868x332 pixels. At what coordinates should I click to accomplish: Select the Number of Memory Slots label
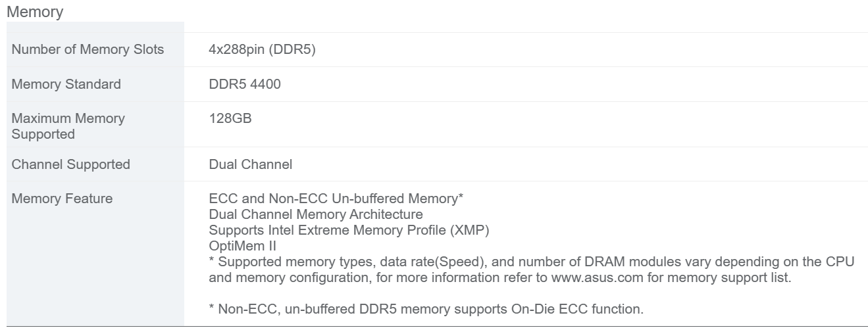(x=88, y=50)
